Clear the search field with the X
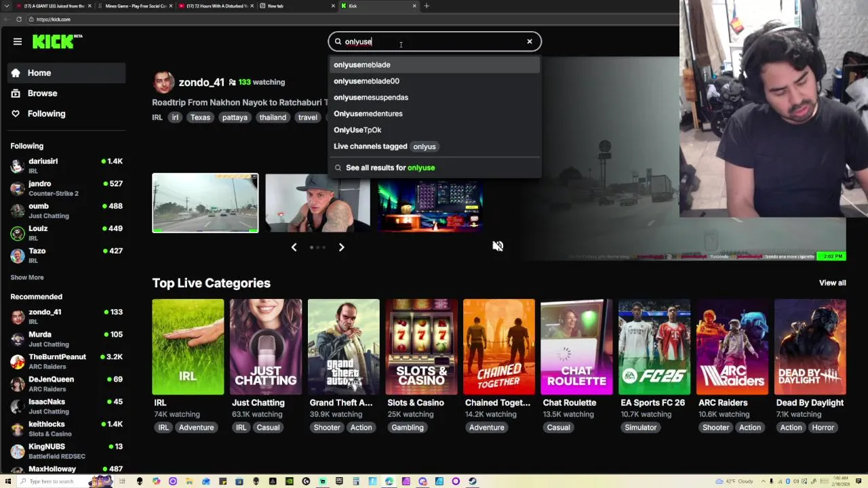The width and height of the screenshot is (868, 488). [530, 41]
